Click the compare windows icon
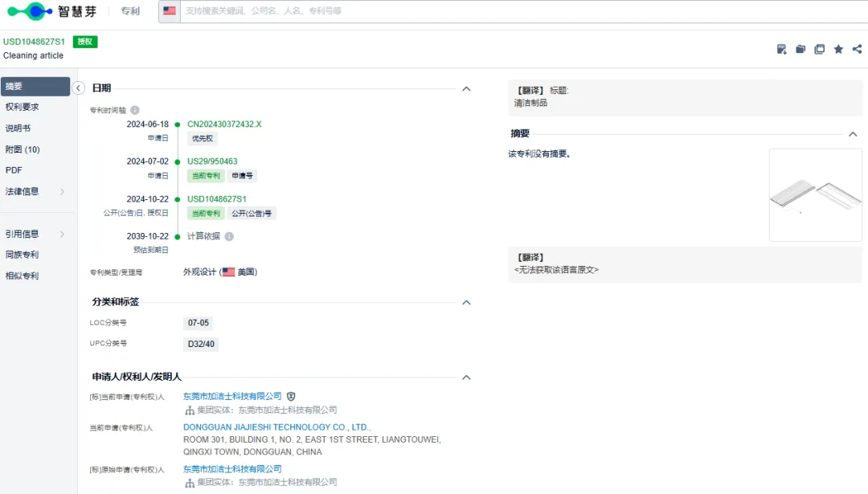 tap(819, 49)
